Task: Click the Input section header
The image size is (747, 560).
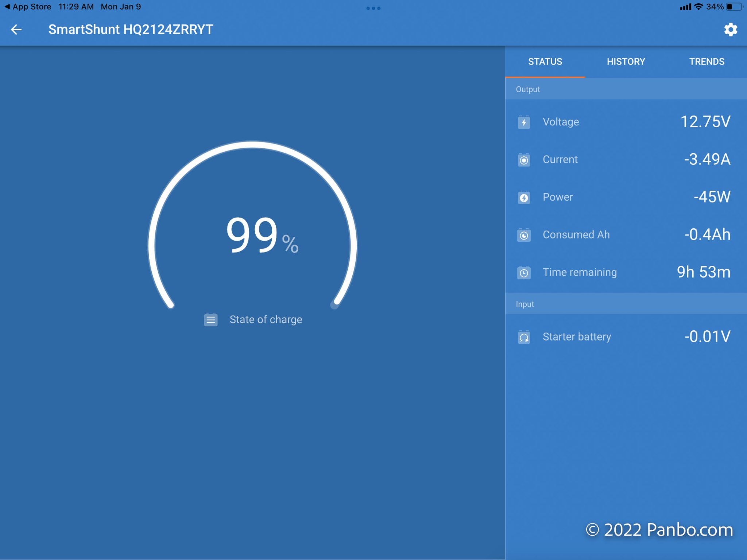Action: pyautogui.click(x=525, y=304)
